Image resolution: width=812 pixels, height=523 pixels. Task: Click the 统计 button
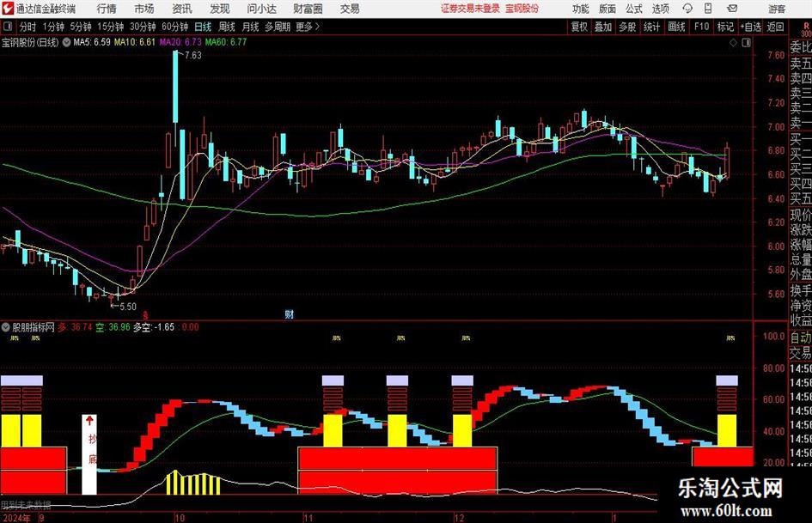[x=651, y=27]
